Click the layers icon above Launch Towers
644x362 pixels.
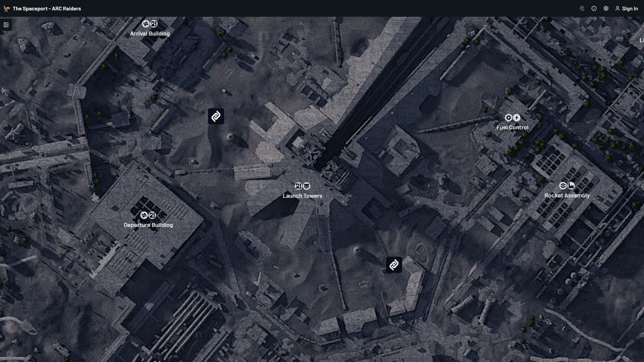[x=307, y=186]
